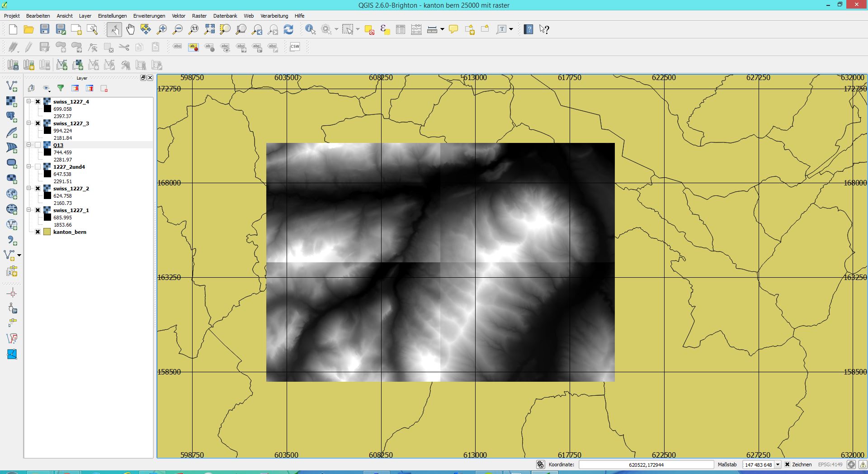Click the Refresh map icon
This screenshot has height=474, width=868.
pyautogui.click(x=288, y=29)
